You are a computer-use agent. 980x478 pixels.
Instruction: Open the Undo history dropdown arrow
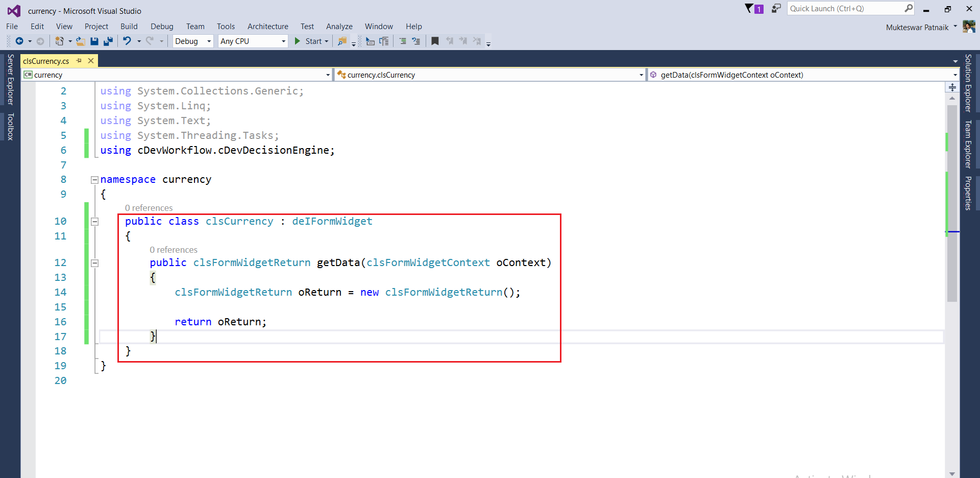[139, 41]
